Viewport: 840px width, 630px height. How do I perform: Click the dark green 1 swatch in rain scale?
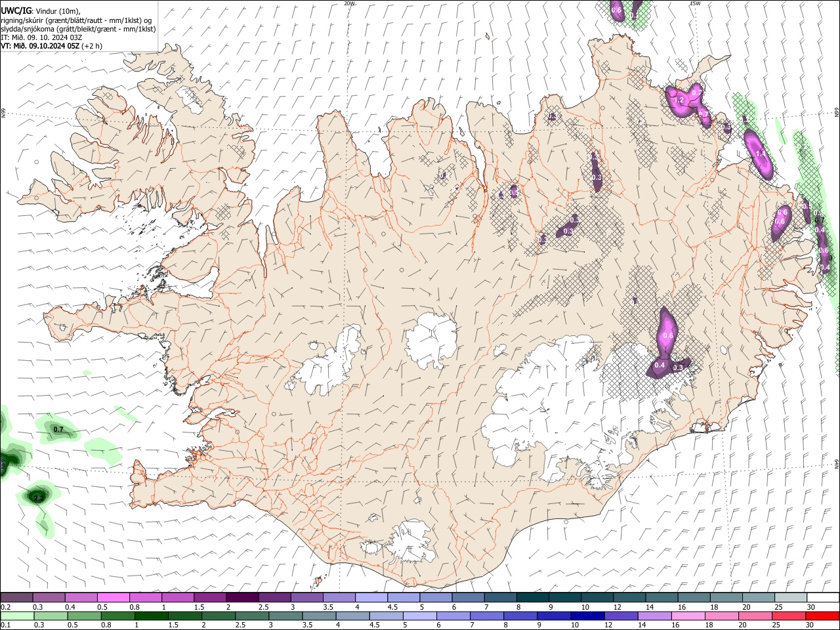pos(152,616)
